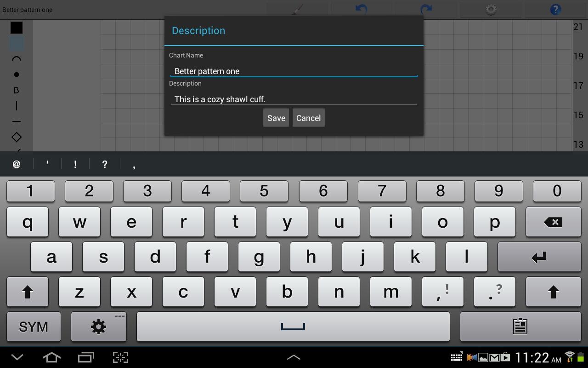Tap the number 1 key
This screenshot has width=588, height=368.
click(x=31, y=190)
